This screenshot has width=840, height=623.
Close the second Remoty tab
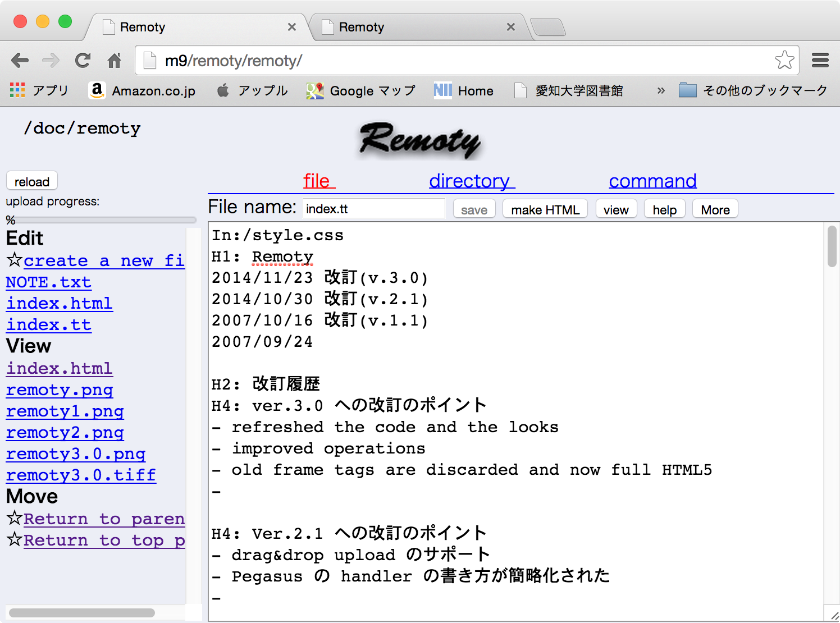pos(511,27)
